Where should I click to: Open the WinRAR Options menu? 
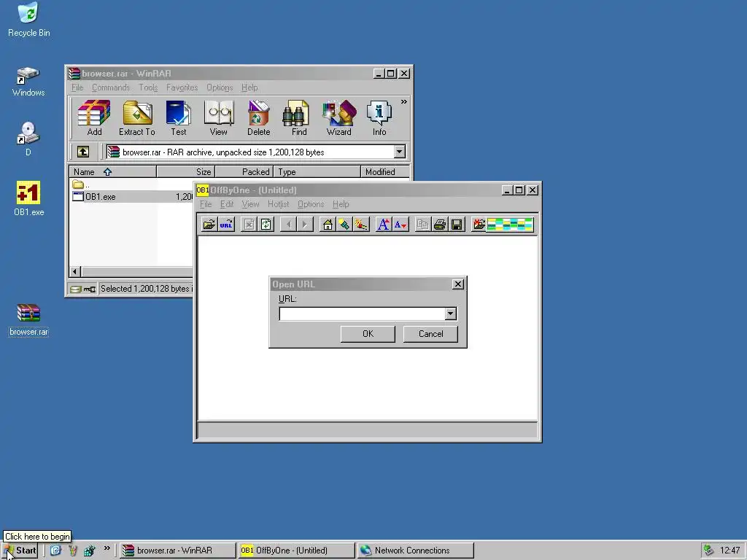[220, 87]
